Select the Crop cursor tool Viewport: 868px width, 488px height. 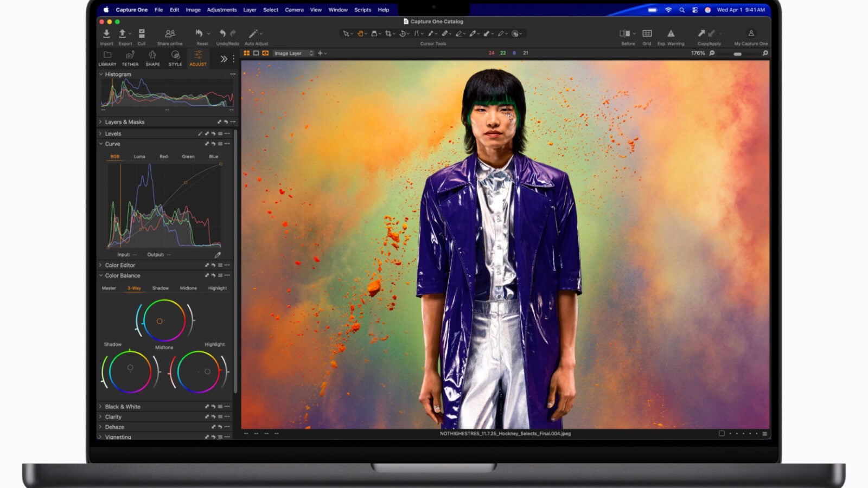tap(388, 34)
